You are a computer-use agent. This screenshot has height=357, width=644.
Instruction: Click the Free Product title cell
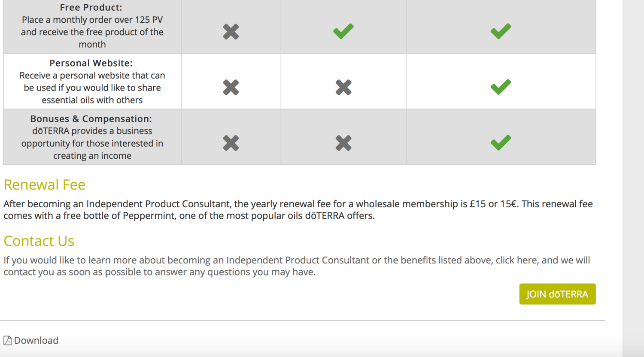tap(92, 26)
